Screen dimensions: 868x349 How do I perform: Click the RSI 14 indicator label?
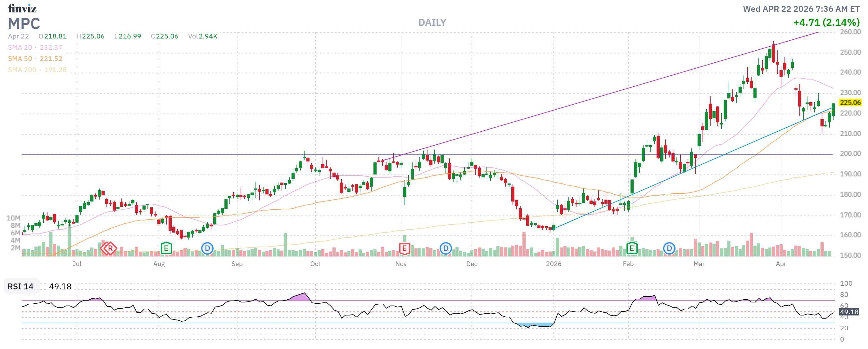[20, 287]
